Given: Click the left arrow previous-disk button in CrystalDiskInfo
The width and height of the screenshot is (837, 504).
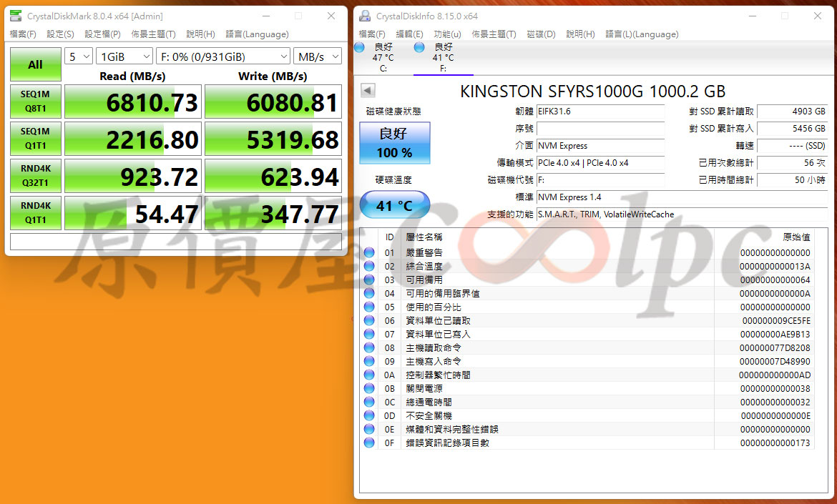Looking at the screenshot, I should [368, 90].
